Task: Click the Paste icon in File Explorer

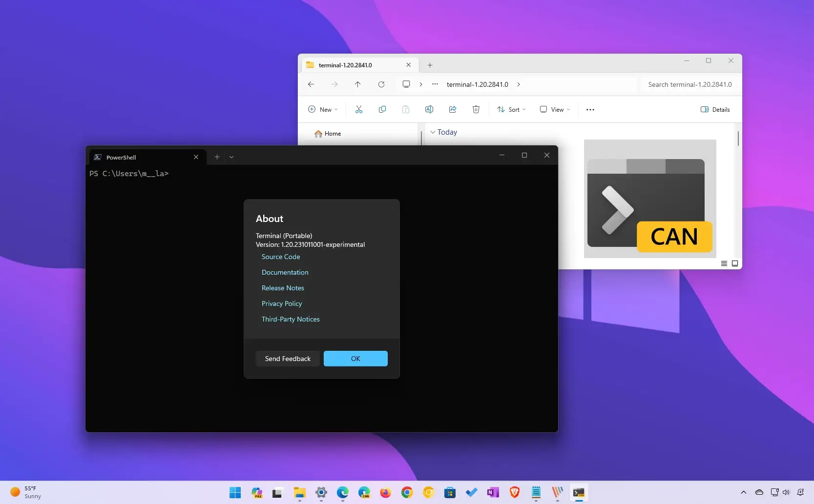Action: tap(406, 109)
